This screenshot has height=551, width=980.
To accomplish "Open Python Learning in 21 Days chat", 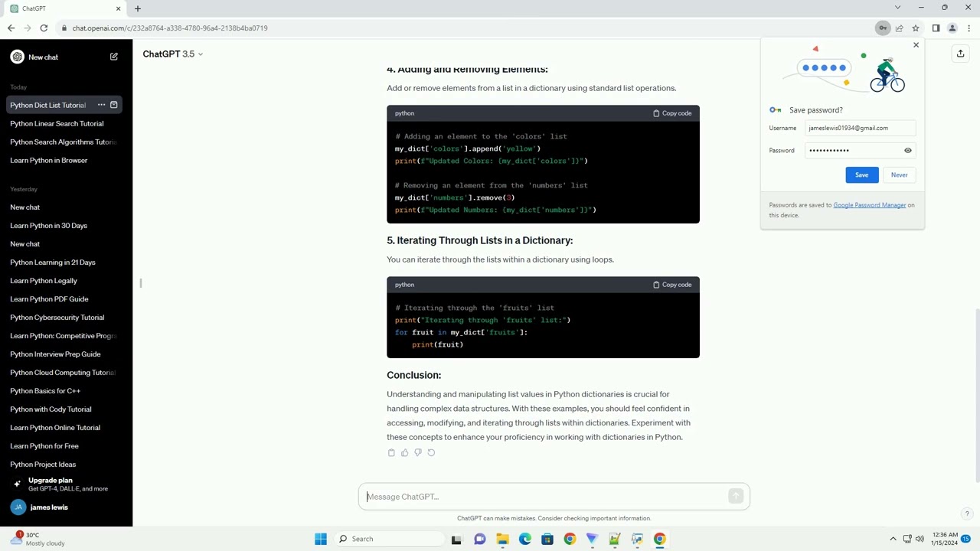I will point(53,262).
